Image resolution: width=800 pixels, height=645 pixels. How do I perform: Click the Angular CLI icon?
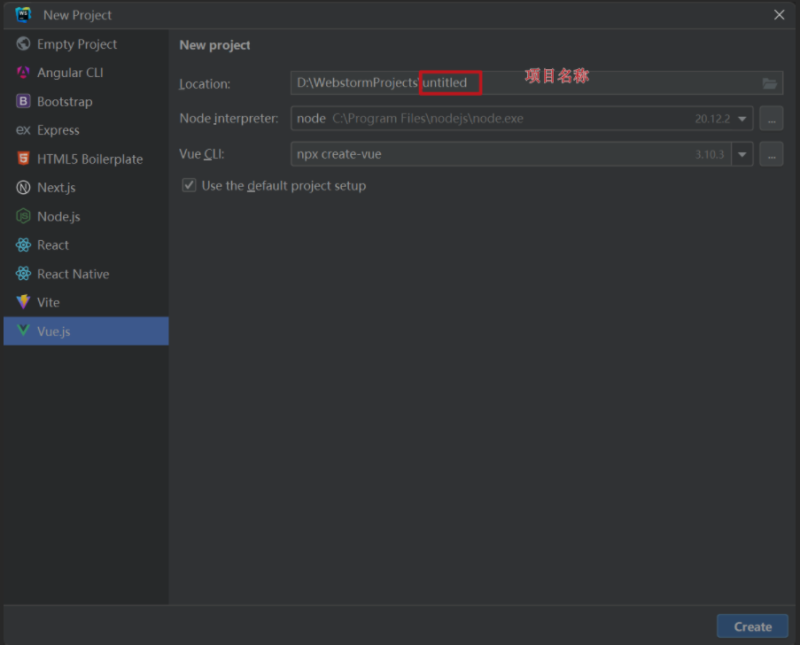(23, 73)
